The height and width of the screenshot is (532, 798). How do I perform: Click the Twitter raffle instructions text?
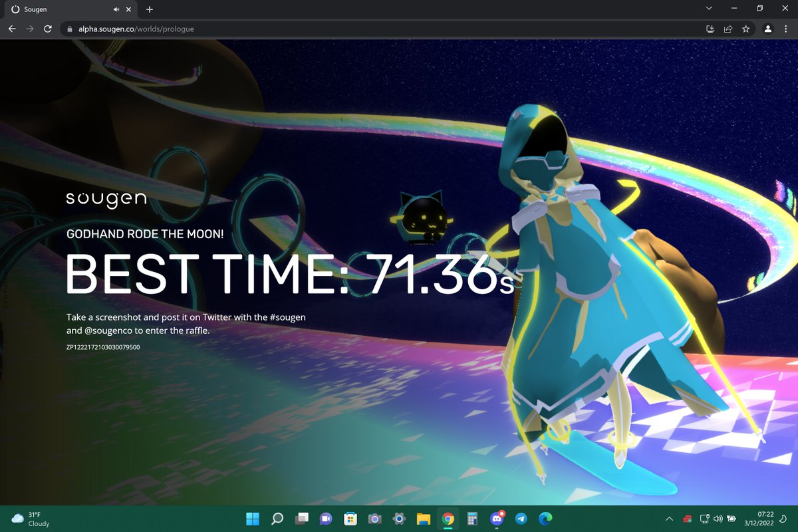(186, 323)
